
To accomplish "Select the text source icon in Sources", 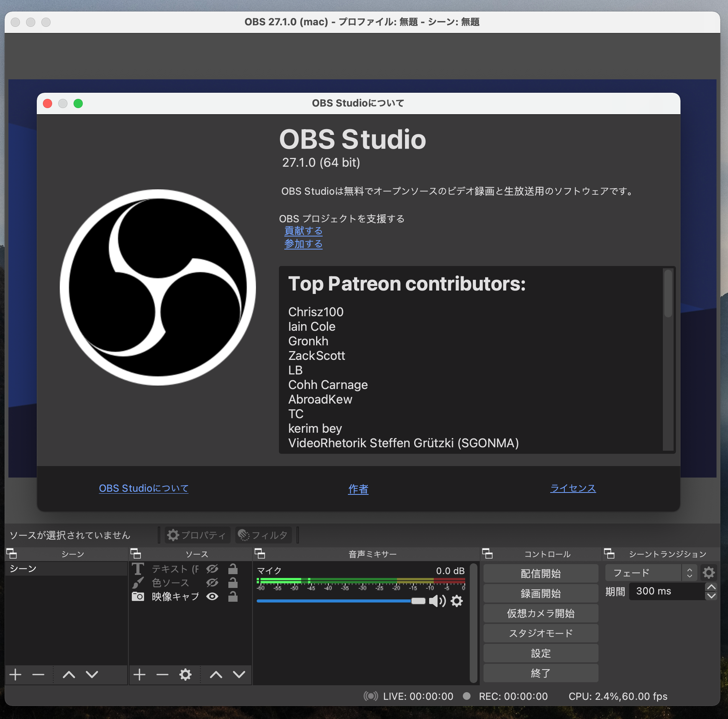I will tap(138, 569).
